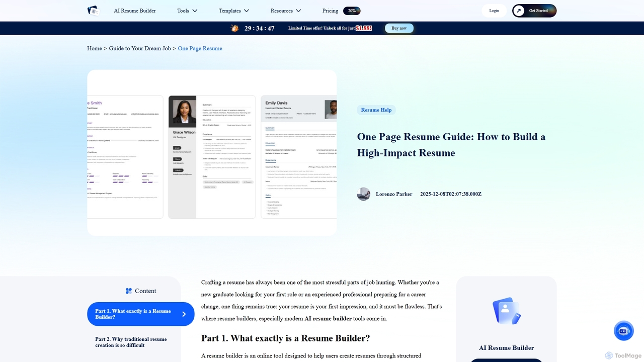
Task: Click the Buy now button in promo banner
Action: click(399, 28)
